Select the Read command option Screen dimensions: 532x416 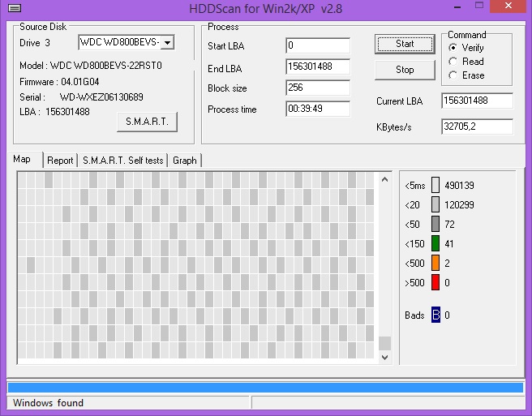point(453,62)
